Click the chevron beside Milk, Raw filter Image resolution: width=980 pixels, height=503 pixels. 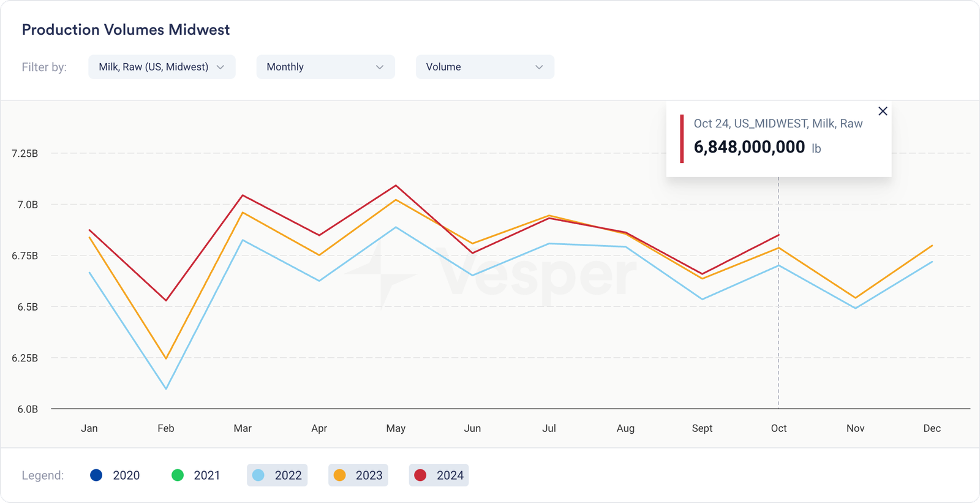[x=221, y=67]
